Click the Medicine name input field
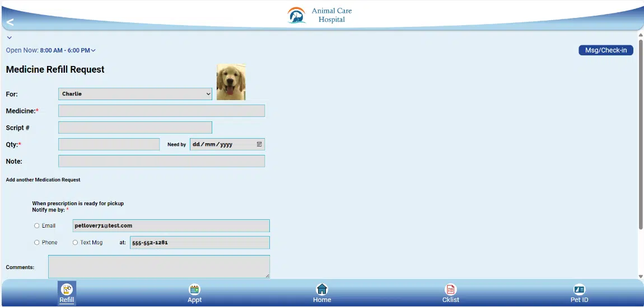This screenshot has width=644, height=307. click(x=161, y=111)
